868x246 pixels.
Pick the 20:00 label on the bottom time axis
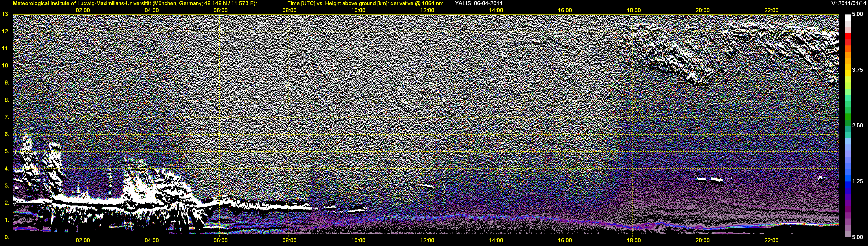point(703,241)
